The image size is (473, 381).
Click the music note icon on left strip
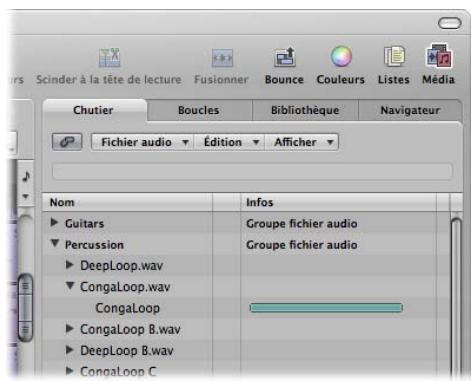tap(26, 176)
